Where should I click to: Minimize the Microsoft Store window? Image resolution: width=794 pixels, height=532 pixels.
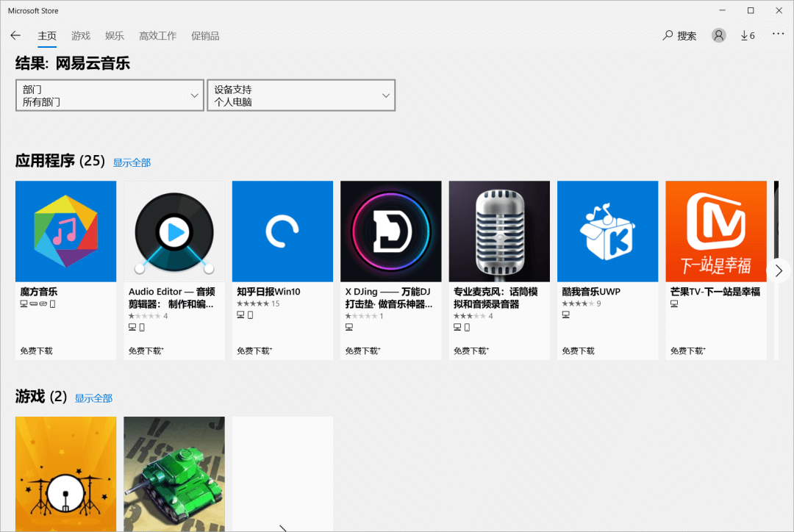(x=722, y=10)
